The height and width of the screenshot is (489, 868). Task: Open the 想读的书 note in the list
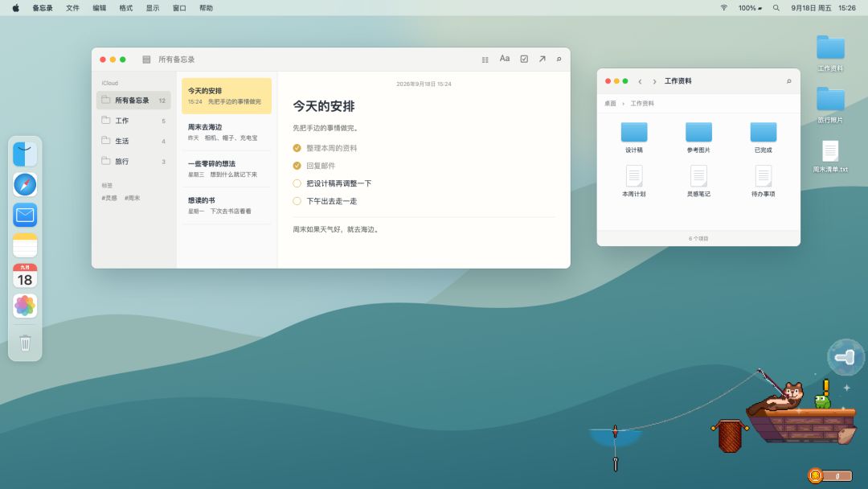tap(227, 205)
